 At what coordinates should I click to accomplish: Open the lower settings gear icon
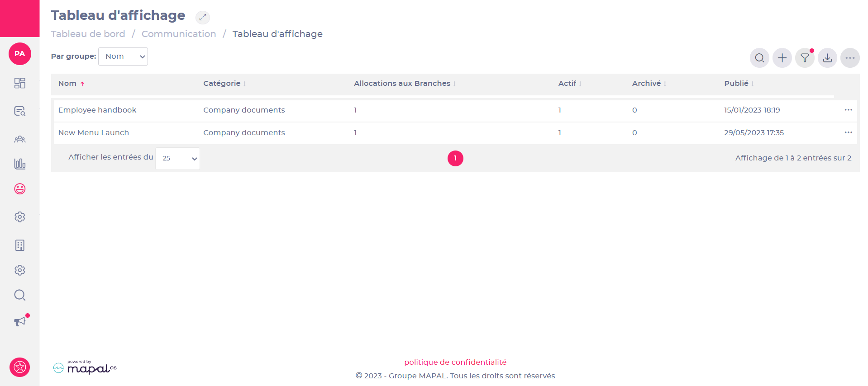pos(20,270)
